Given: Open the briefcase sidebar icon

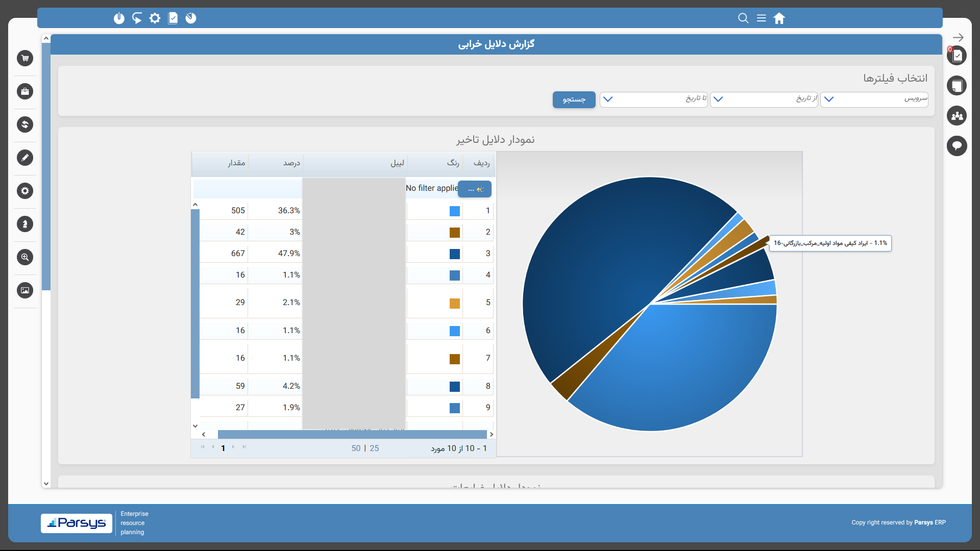Looking at the screenshot, I should (25, 91).
